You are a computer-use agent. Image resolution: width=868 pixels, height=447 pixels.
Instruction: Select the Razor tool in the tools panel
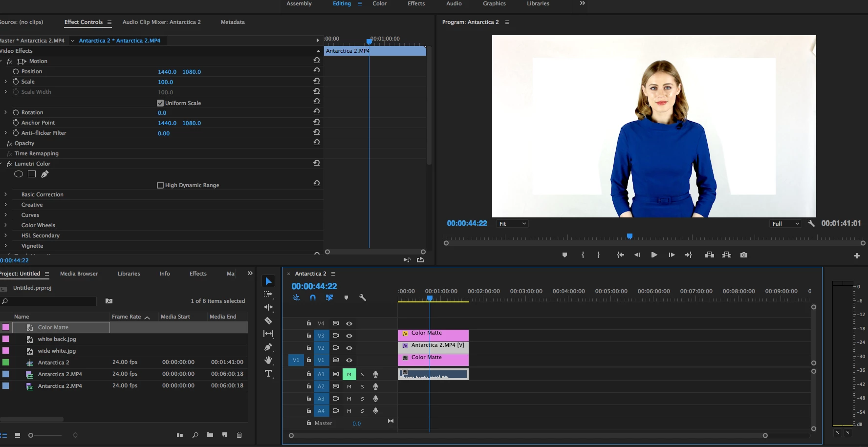tap(268, 321)
